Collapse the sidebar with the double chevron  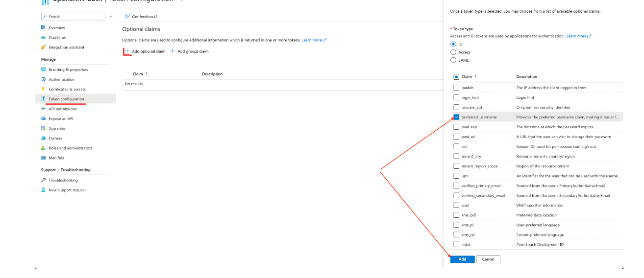[x=111, y=17]
